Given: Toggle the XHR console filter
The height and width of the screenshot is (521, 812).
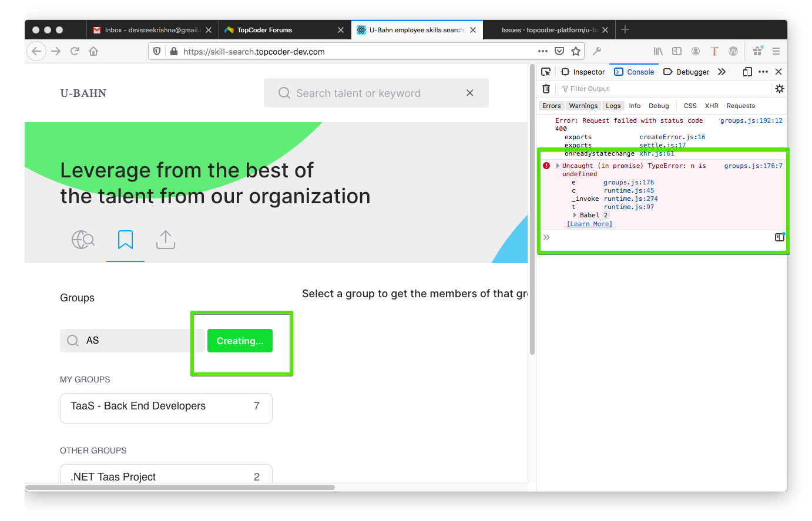Looking at the screenshot, I should tap(712, 106).
